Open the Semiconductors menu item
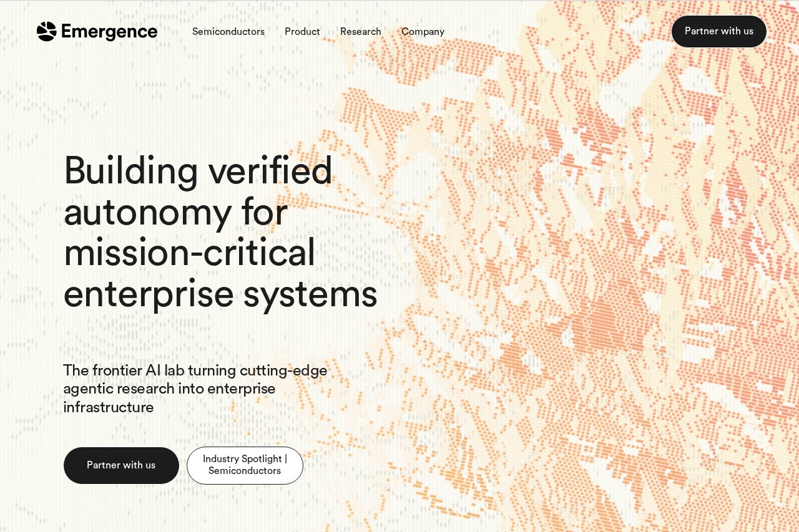The width and height of the screenshot is (799, 532). [228, 32]
